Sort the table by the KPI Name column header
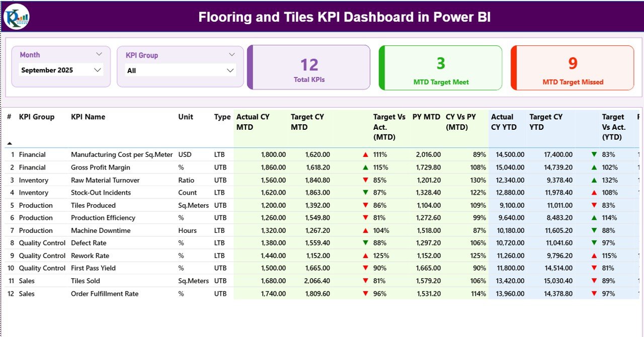 (x=88, y=117)
